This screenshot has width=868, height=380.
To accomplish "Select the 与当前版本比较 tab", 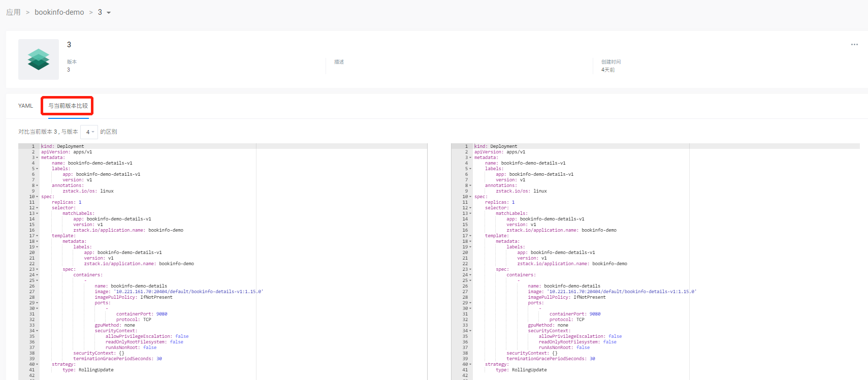I will click(68, 106).
